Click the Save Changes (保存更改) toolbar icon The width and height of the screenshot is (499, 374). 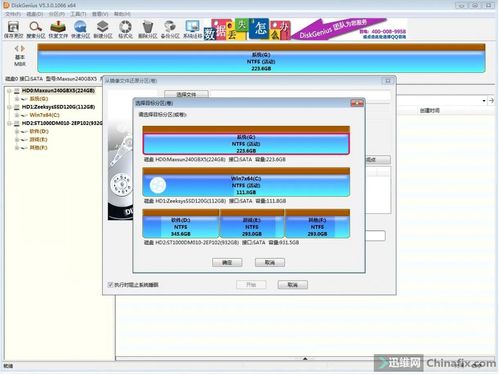point(13,29)
